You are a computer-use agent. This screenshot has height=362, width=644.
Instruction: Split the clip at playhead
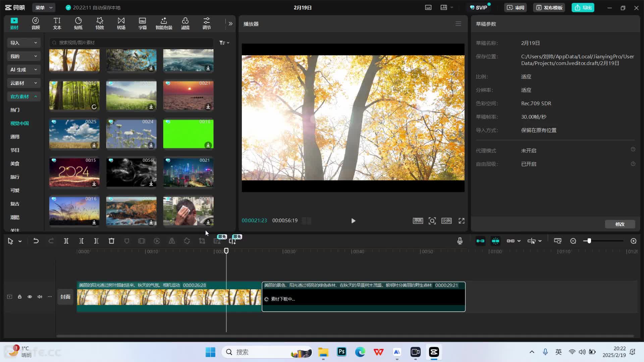click(x=66, y=241)
